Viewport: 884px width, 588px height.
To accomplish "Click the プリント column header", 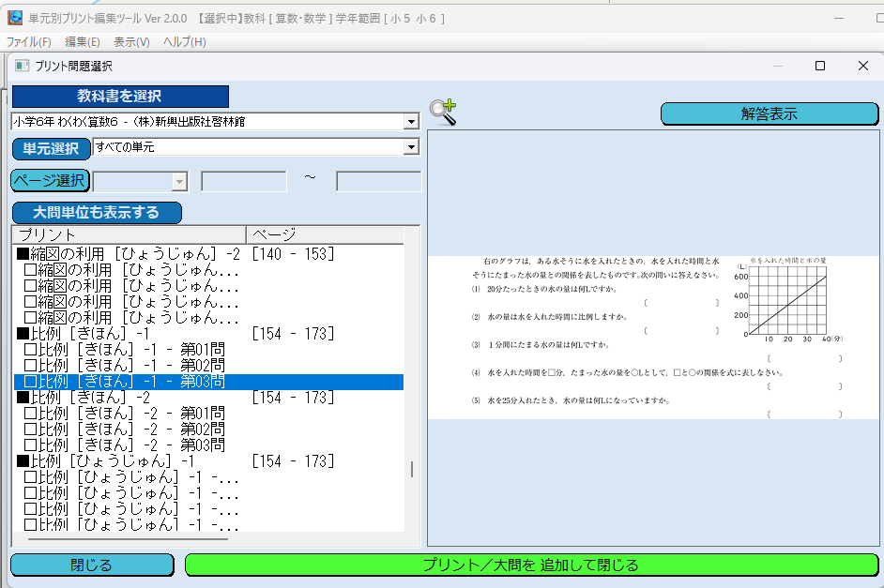I will point(129,234).
